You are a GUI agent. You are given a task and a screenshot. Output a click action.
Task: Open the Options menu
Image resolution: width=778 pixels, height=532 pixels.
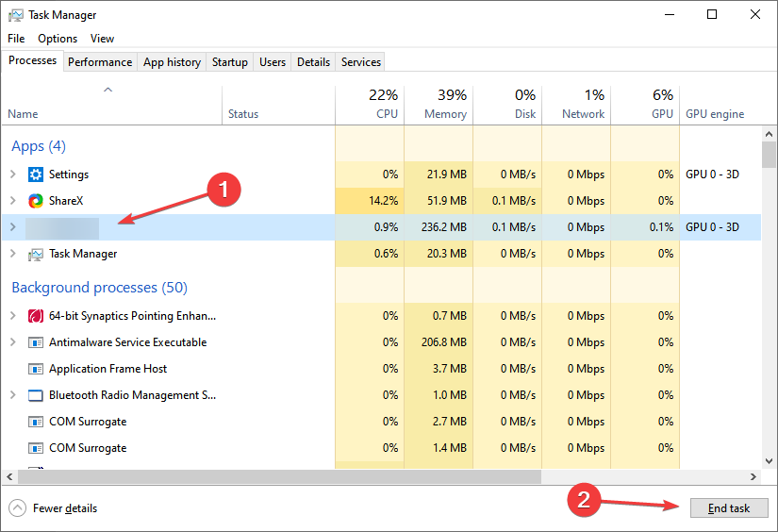[58, 39]
